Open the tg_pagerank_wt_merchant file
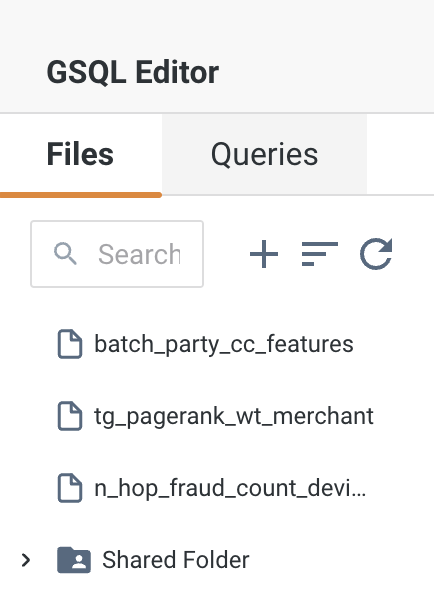This screenshot has height=600, width=434. tap(234, 416)
